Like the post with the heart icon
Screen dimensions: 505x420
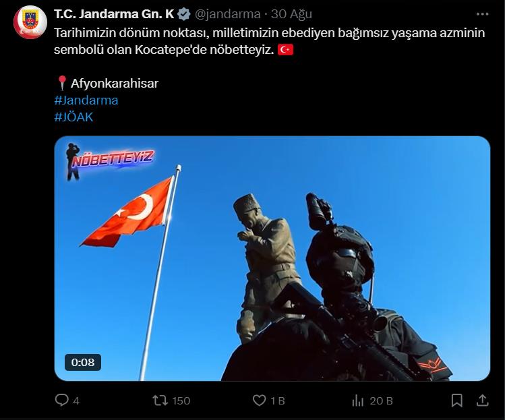pyautogui.click(x=259, y=400)
